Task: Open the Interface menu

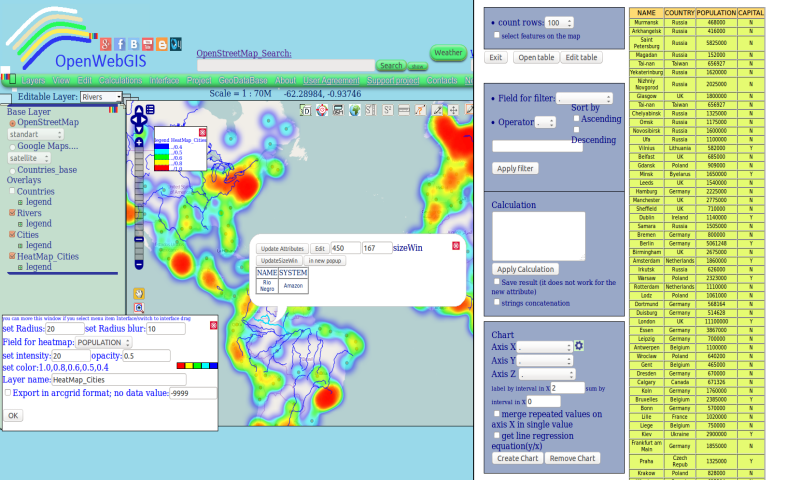Action: tap(164, 81)
